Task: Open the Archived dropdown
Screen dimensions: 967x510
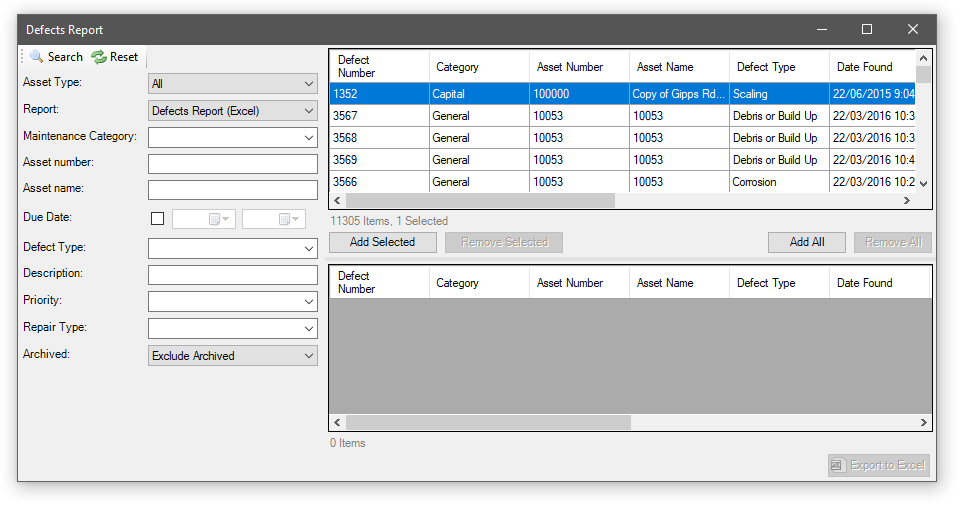Action: [x=308, y=355]
